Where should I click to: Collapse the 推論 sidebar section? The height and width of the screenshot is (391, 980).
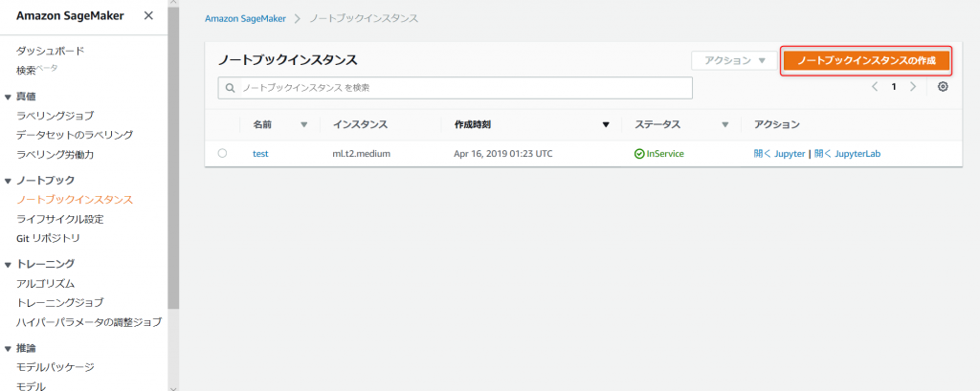pyautogui.click(x=8, y=348)
